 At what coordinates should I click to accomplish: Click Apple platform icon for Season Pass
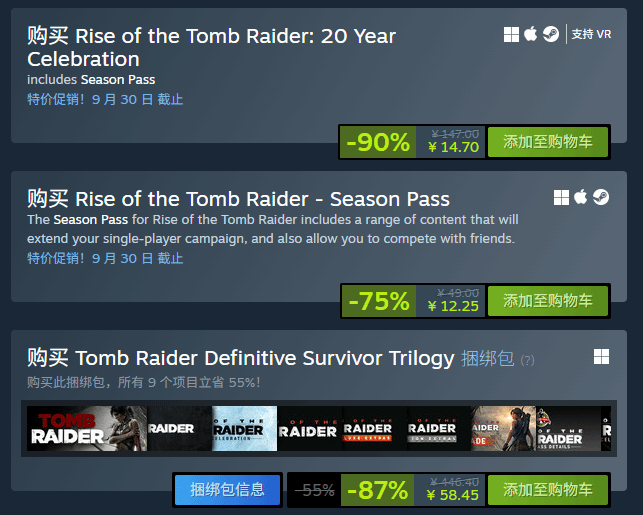click(x=581, y=197)
